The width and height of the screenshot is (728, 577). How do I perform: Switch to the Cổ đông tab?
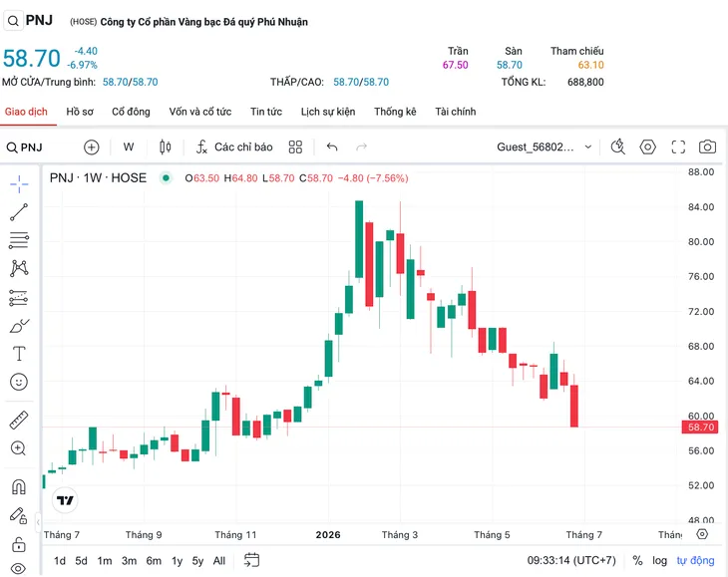click(131, 112)
